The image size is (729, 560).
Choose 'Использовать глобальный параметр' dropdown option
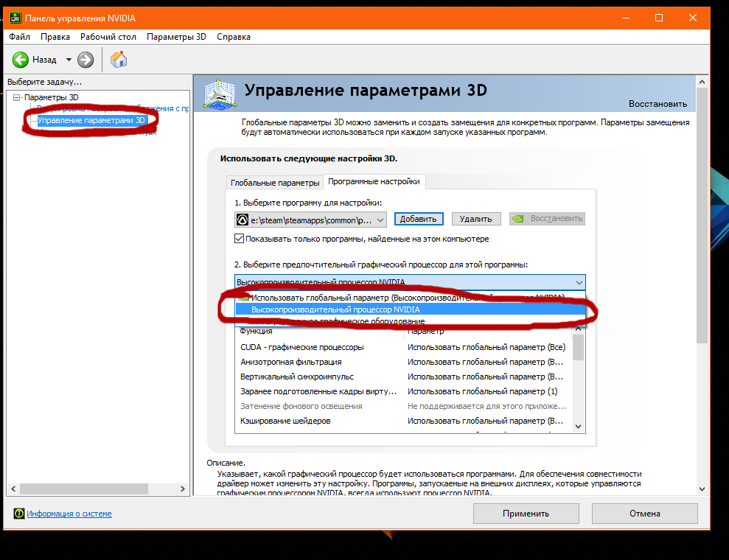[410, 298]
